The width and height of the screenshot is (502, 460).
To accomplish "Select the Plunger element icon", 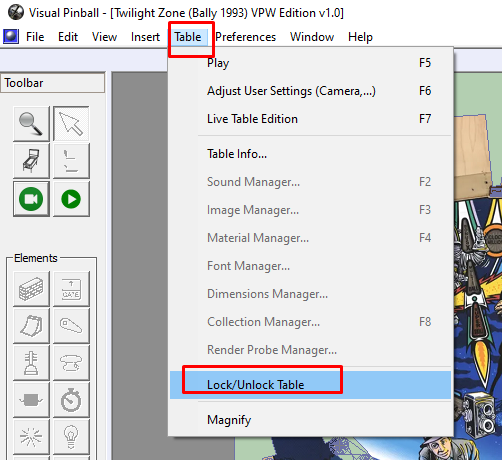I will click(x=31, y=363).
